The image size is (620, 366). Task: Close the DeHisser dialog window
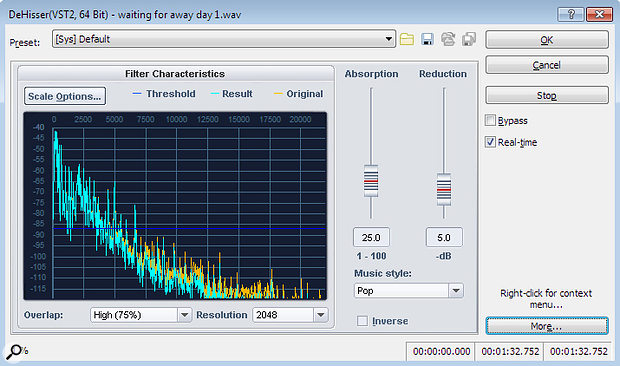pos(599,15)
